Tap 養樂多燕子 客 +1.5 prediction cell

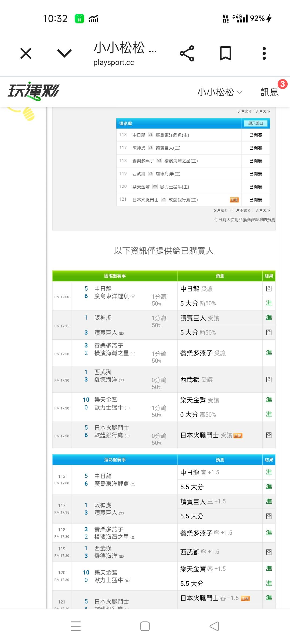tap(220, 533)
